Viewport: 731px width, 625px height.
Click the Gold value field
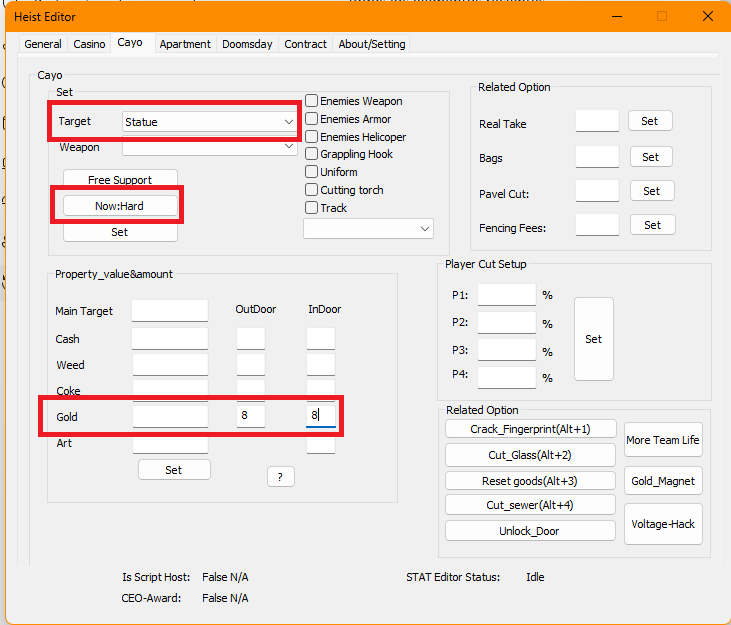[170, 416]
